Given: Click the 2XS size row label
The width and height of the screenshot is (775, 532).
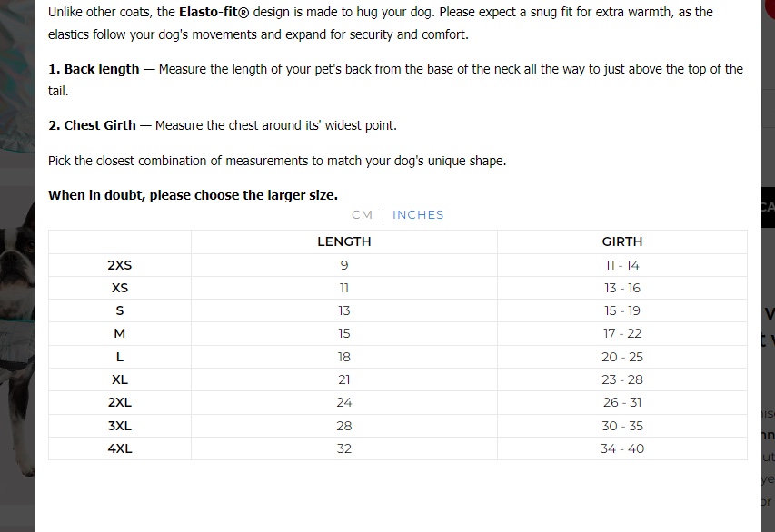Looking at the screenshot, I should pos(120,265).
